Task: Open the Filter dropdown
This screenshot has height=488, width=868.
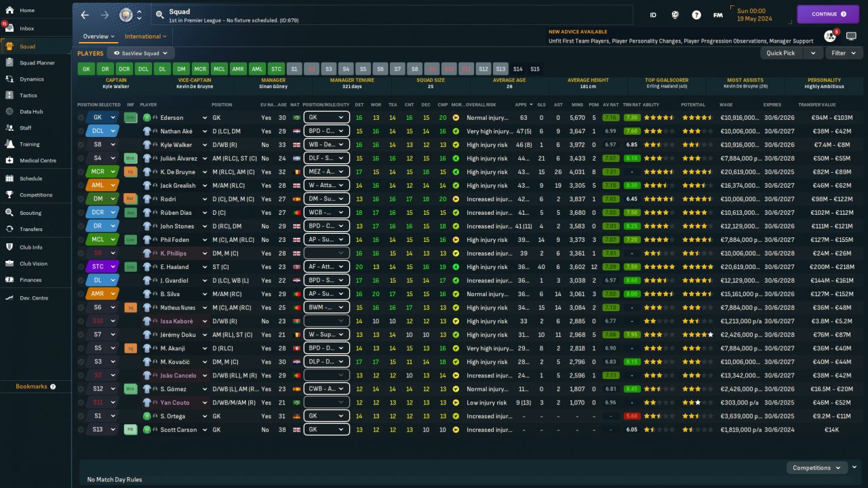Action: point(843,53)
